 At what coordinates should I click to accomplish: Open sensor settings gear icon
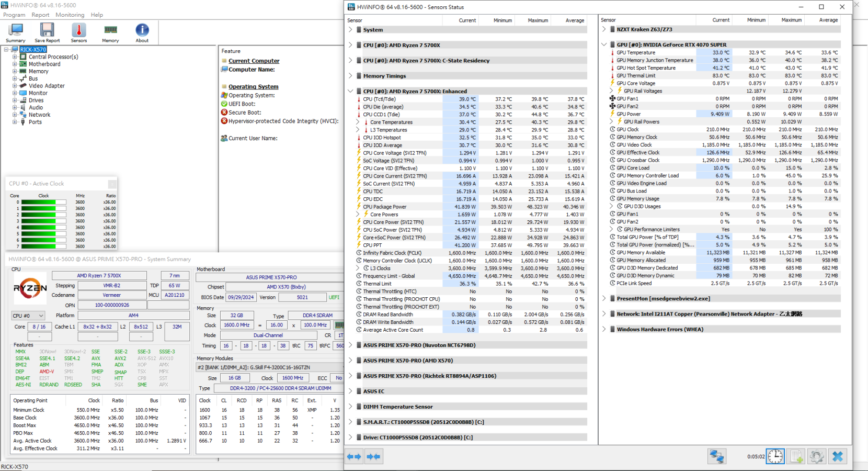pos(817,456)
